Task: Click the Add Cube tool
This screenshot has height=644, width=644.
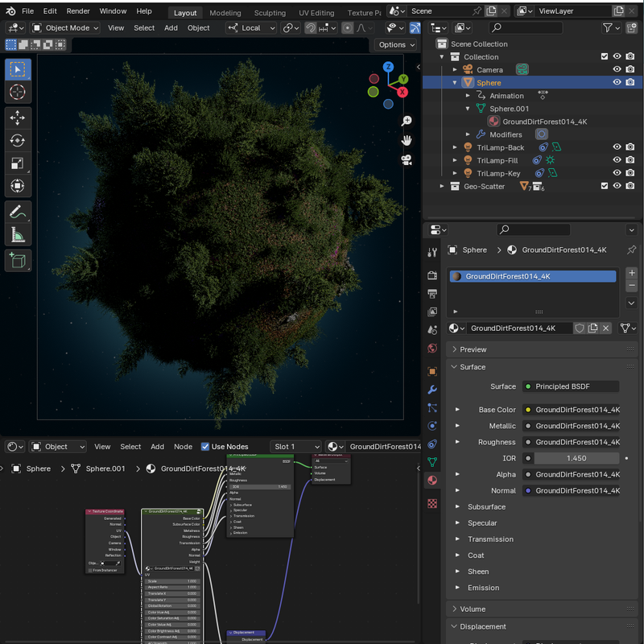Action: tap(18, 260)
